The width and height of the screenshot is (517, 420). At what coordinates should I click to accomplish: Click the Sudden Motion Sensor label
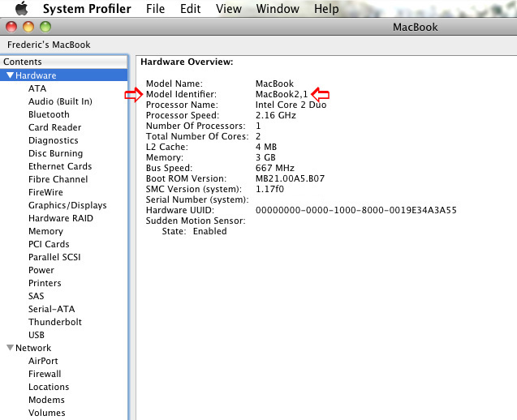(x=196, y=221)
